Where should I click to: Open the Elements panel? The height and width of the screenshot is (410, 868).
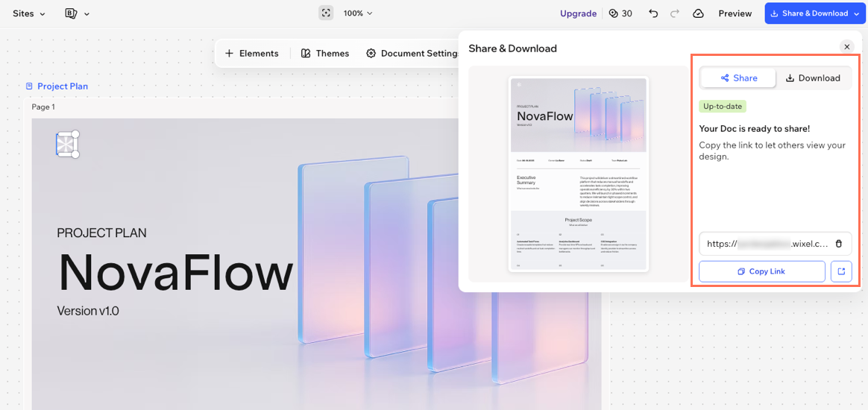pyautogui.click(x=252, y=53)
